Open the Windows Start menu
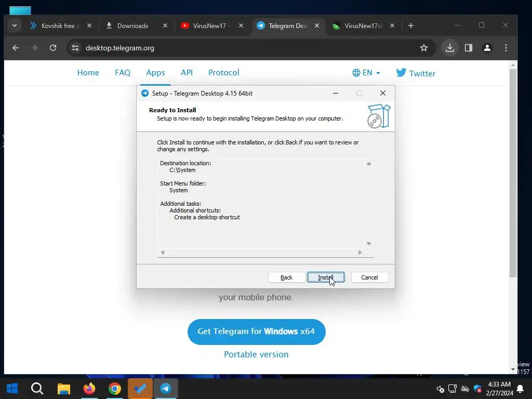Viewport: 532px width, 399px height. [12, 389]
